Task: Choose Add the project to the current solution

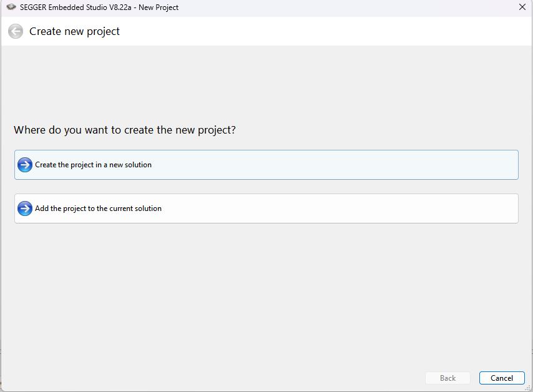Action: [266, 208]
